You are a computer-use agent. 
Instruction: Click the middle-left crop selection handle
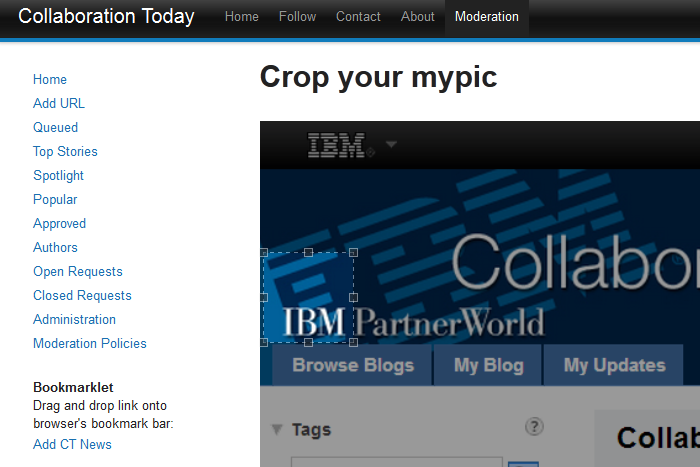click(x=264, y=297)
